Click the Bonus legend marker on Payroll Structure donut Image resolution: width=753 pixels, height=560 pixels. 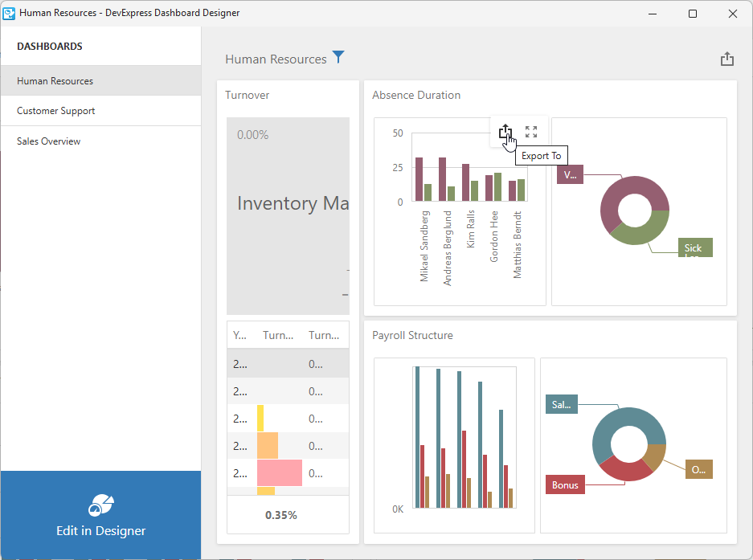pos(565,484)
